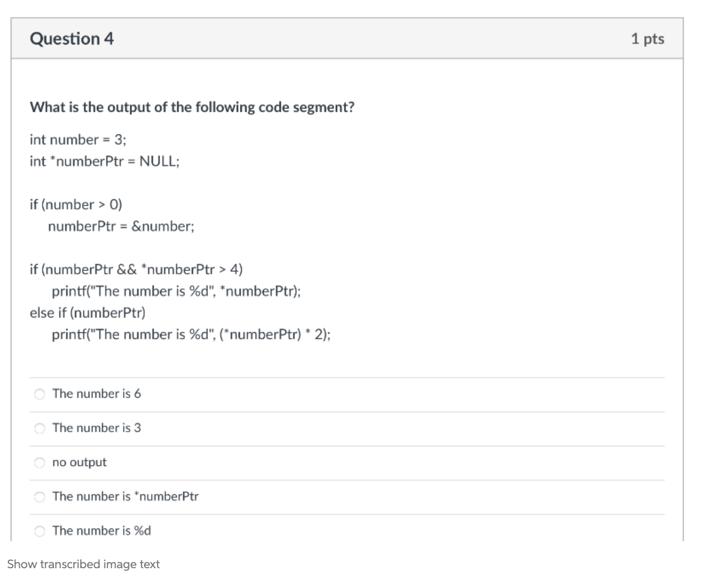Click the code line "int number = 3;"
Viewport: 728px width, 582px height.
click(77, 139)
